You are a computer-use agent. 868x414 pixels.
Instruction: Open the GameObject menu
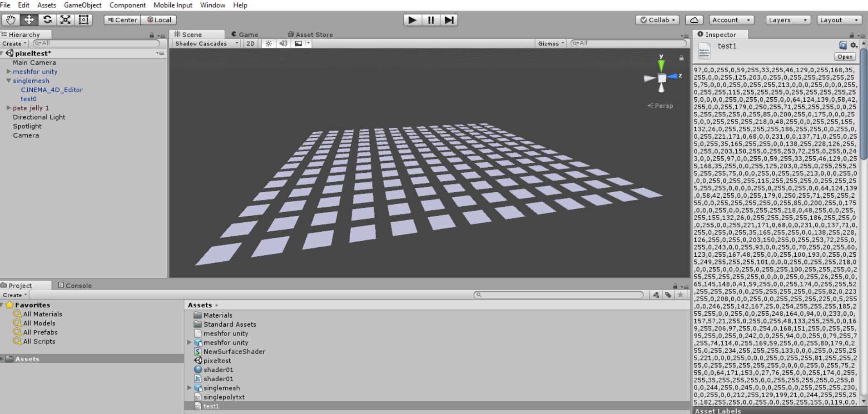pos(83,5)
